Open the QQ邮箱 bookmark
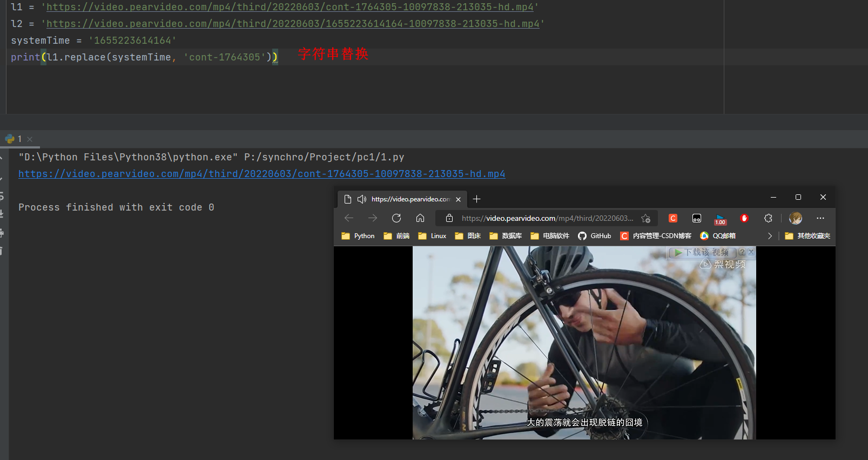This screenshot has width=868, height=460. point(718,236)
